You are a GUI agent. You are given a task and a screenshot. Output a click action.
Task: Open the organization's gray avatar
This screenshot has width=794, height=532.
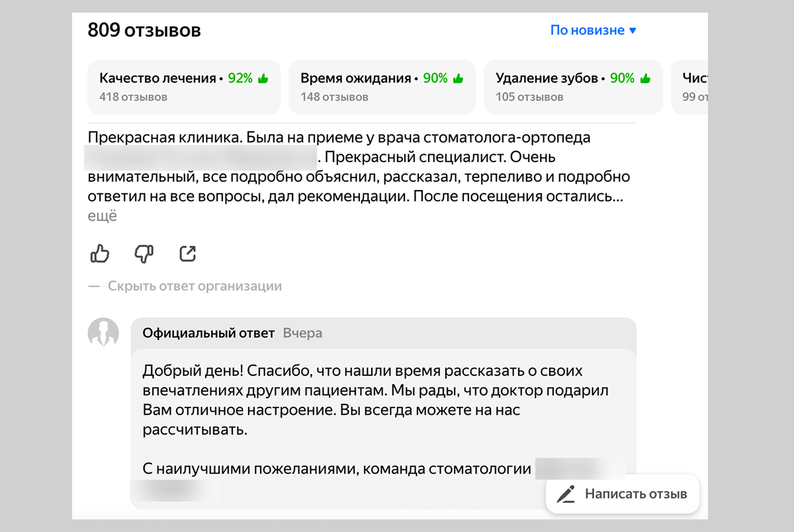pyautogui.click(x=103, y=333)
